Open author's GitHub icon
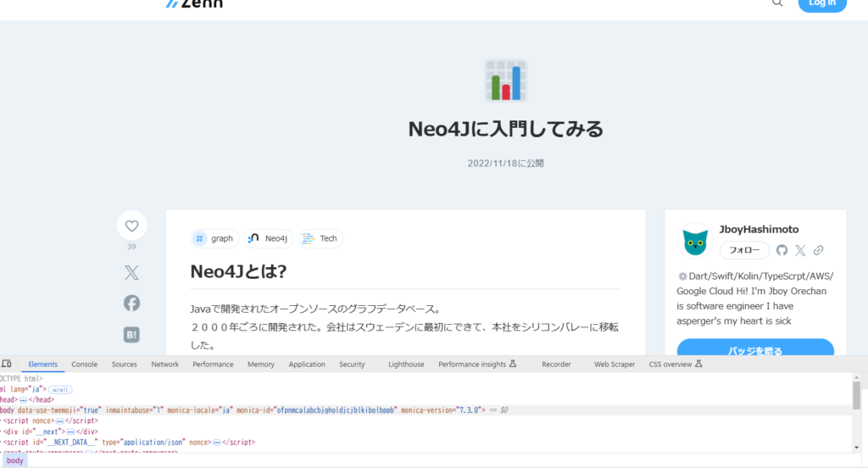The width and height of the screenshot is (868, 468). [x=782, y=250]
